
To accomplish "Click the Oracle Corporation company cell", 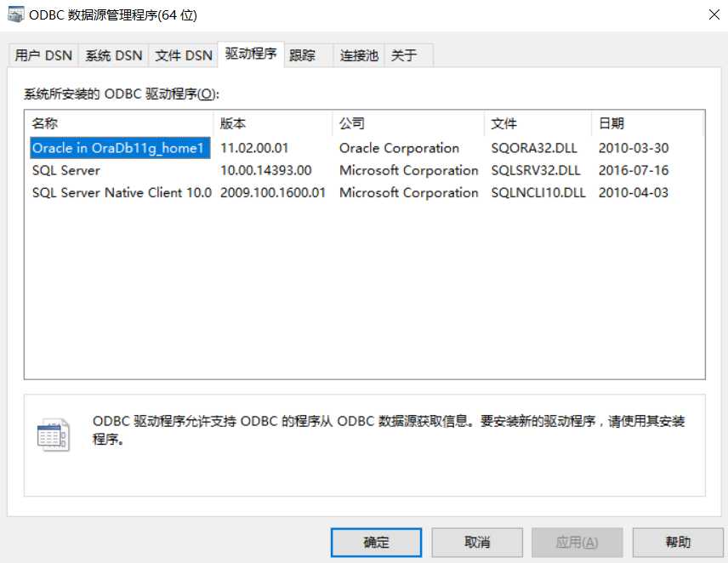I will (x=399, y=148).
